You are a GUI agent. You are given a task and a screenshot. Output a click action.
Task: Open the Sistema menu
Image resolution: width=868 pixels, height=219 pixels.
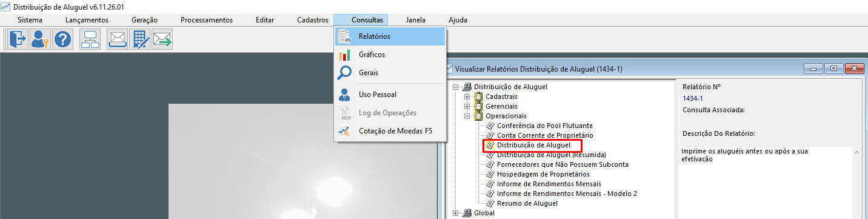coord(30,20)
